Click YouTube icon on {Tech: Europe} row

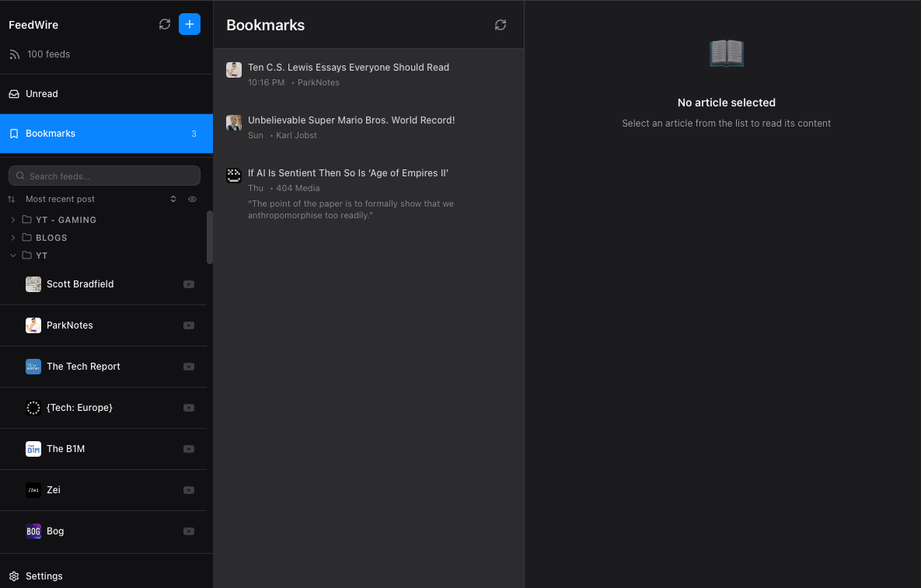click(189, 407)
